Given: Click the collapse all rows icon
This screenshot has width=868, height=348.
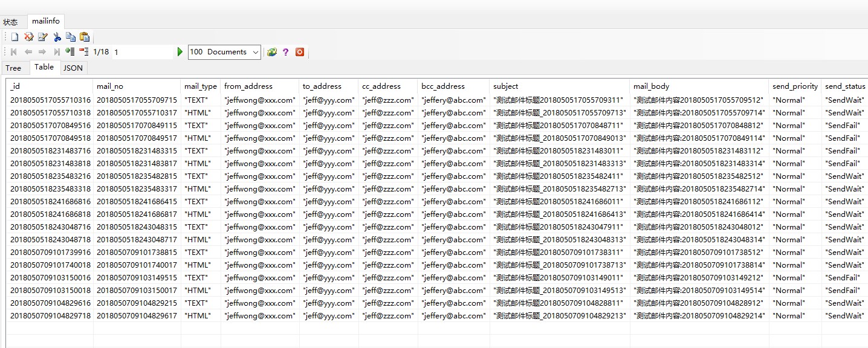Looking at the screenshot, I should (84, 52).
